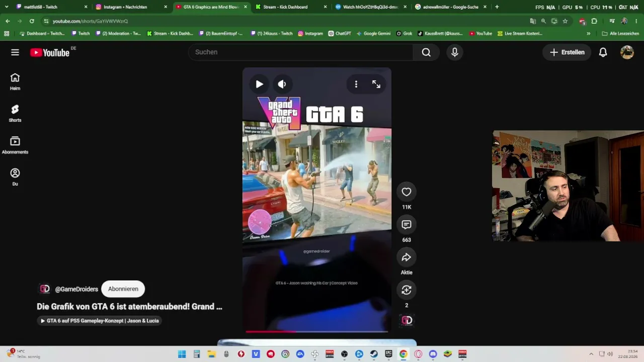Open Shorts in the YouTube sidebar
The width and height of the screenshot is (644, 362).
point(15,113)
